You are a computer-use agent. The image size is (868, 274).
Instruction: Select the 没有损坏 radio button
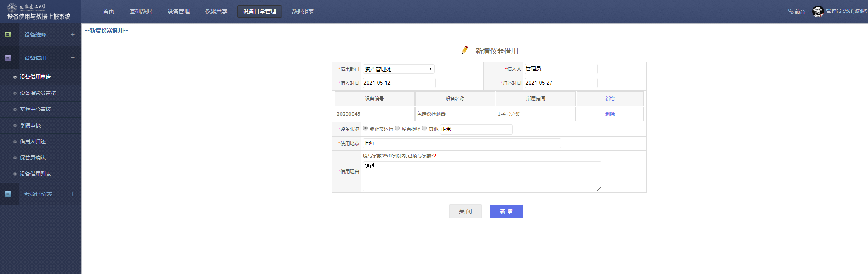(397, 128)
